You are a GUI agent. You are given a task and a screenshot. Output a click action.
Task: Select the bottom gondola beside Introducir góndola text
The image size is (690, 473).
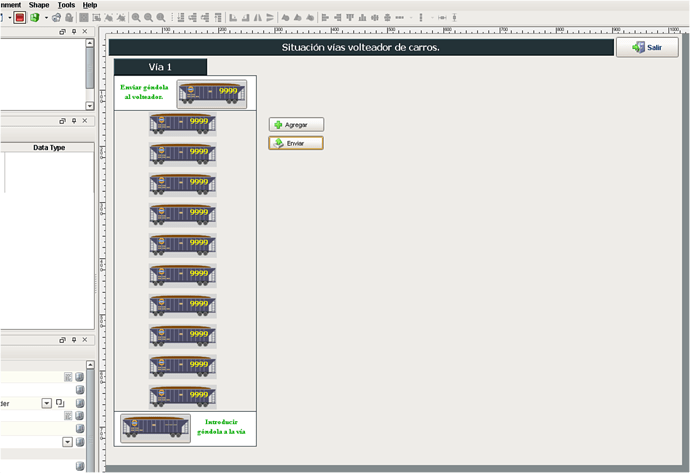pos(155,428)
